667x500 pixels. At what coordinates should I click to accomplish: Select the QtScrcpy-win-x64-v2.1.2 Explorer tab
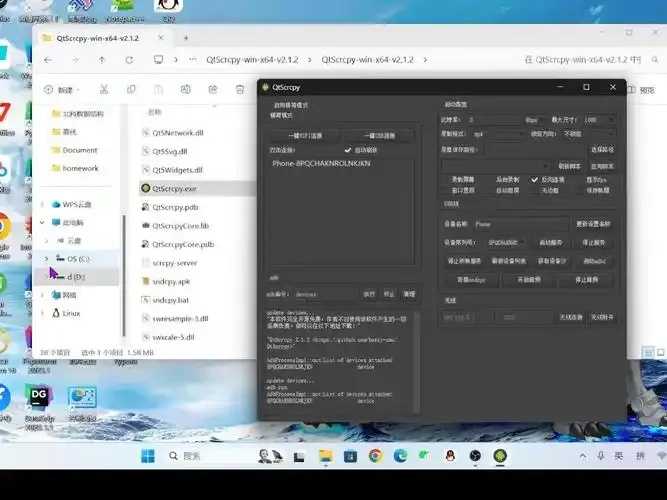coord(103,38)
